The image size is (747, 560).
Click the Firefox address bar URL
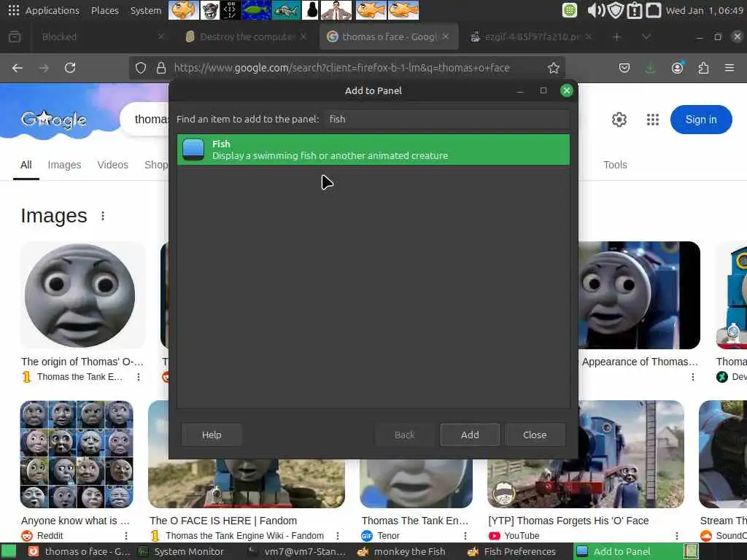click(x=341, y=68)
